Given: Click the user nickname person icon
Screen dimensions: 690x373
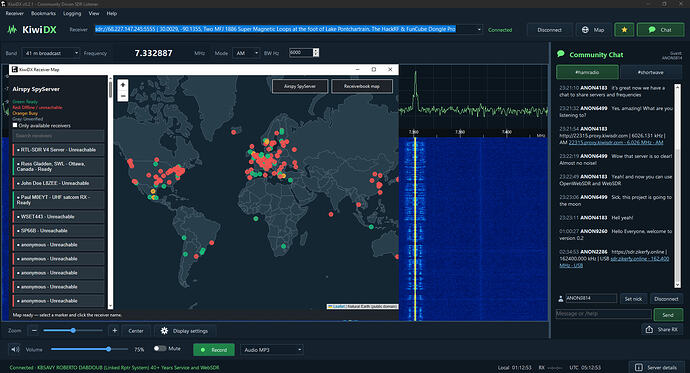Looking at the screenshot, I should (x=561, y=299).
